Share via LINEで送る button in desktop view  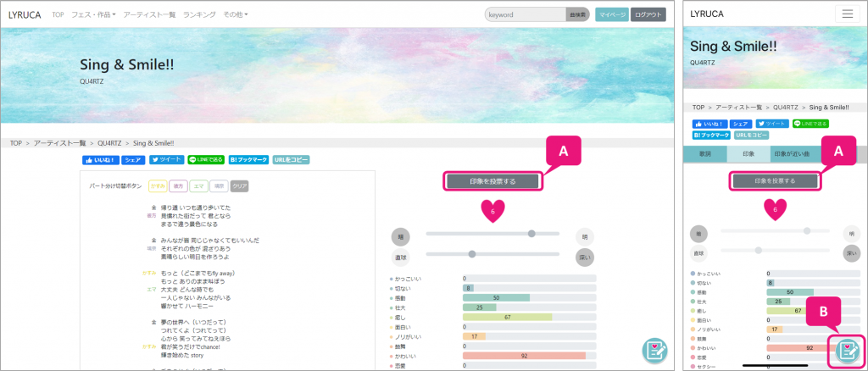206,159
